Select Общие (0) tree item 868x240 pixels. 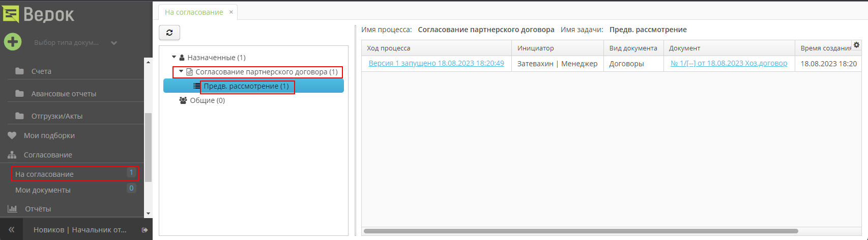point(207,100)
